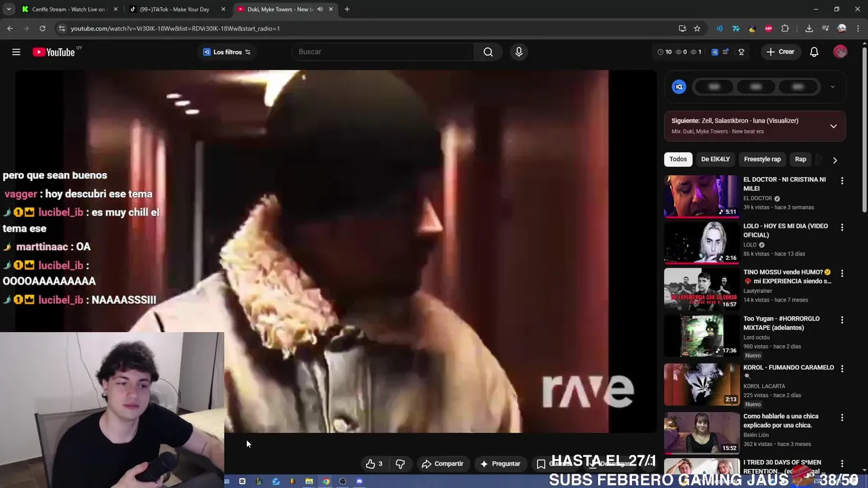868x488 pixels.
Task: Click the list icon with blue dot in the stats bar
Action: 726,52
